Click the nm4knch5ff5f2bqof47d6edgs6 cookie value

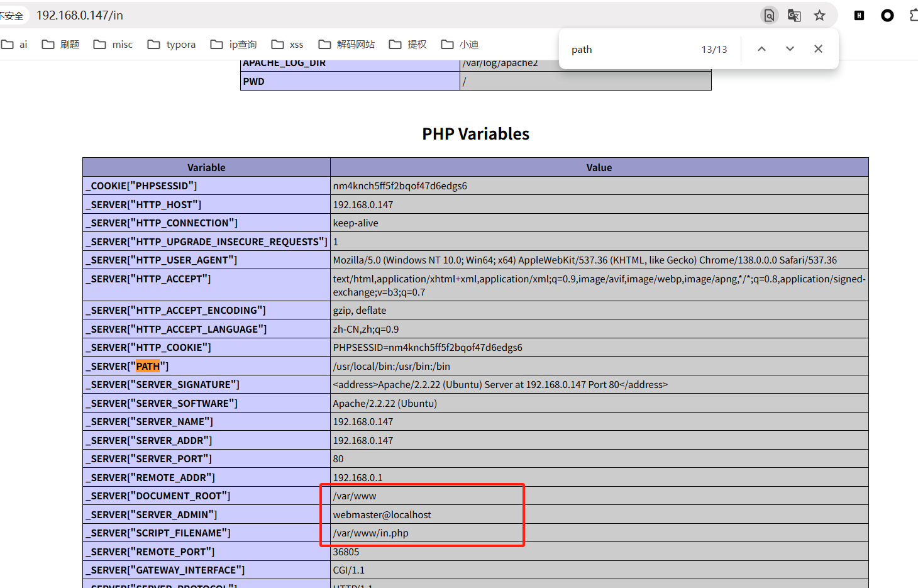click(400, 186)
